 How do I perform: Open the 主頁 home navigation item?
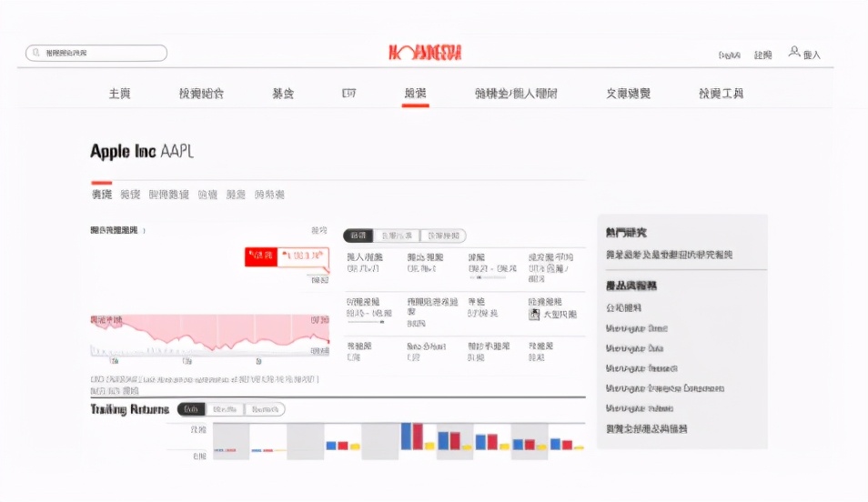coord(119,94)
